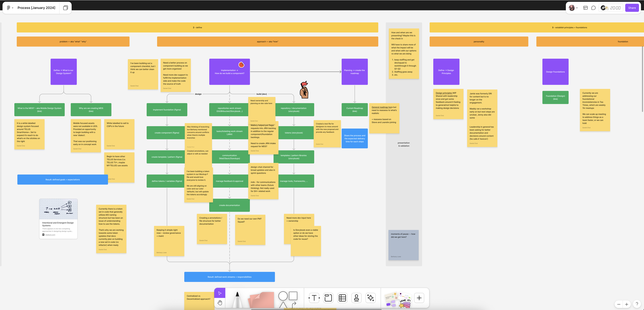Open comments with speech bubble icon

(594, 8)
